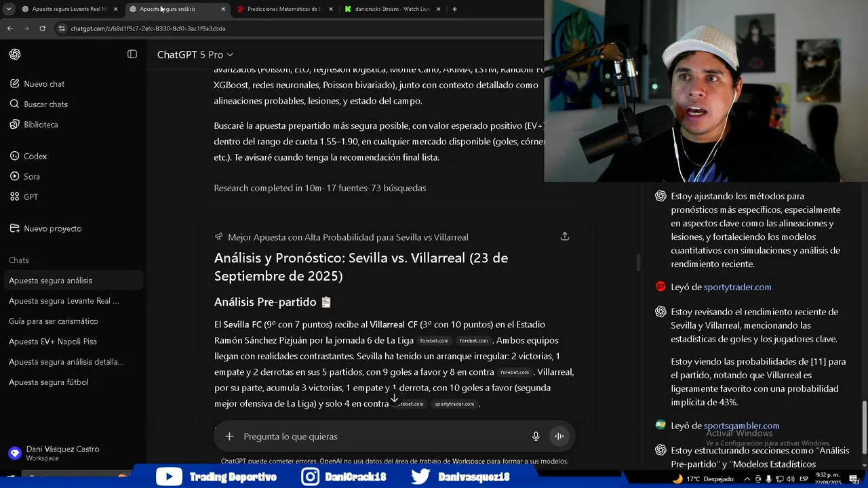The width and height of the screenshot is (868, 488).
Task: Open chat Apuesta segura análisis detalla...
Action: pos(72,362)
